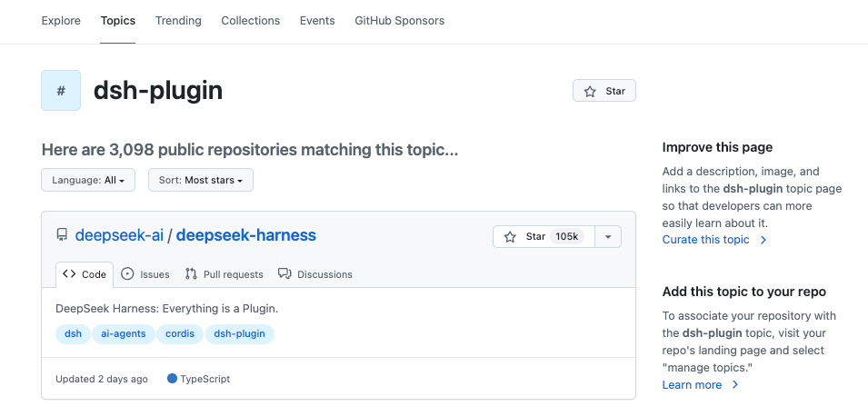
Task: Go to the Explore tab
Action: (61, 21)
